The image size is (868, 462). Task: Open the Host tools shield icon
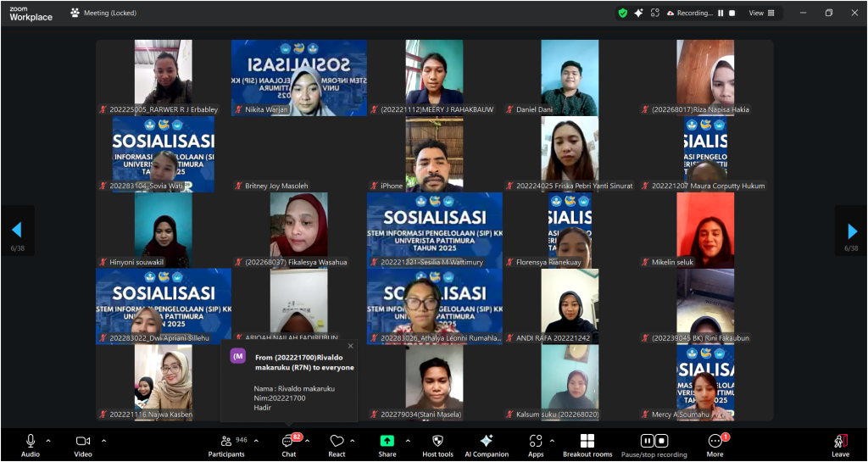click(437, 442)
